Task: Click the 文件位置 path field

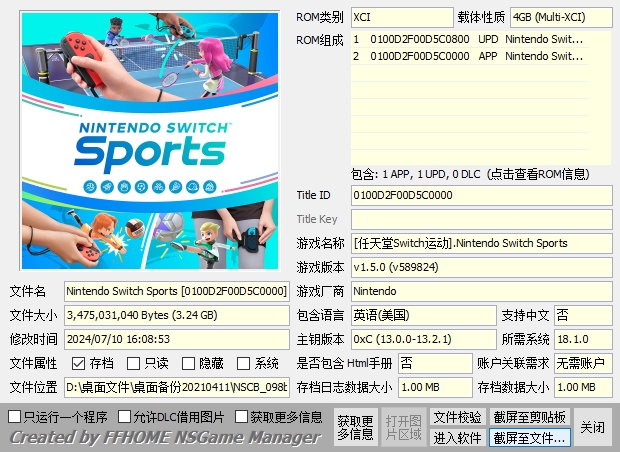Action: click(x=177, y=388)
